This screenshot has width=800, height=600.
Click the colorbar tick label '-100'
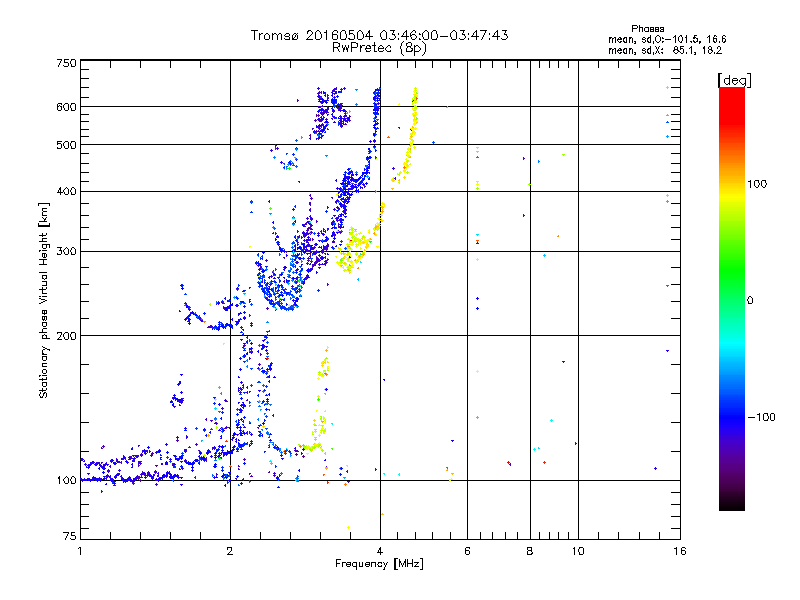[761, 417]
